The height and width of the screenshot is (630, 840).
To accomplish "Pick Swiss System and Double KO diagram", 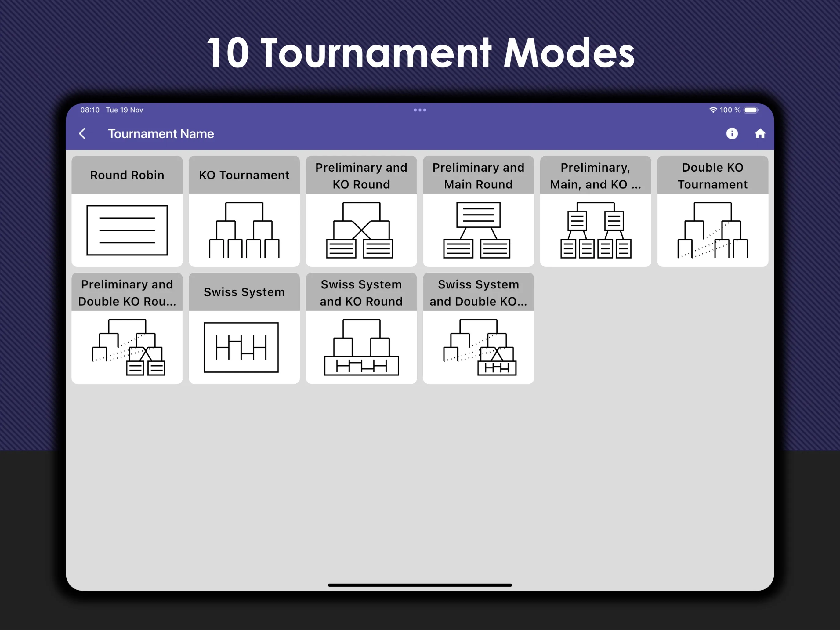I will click(x=480, y=347).
